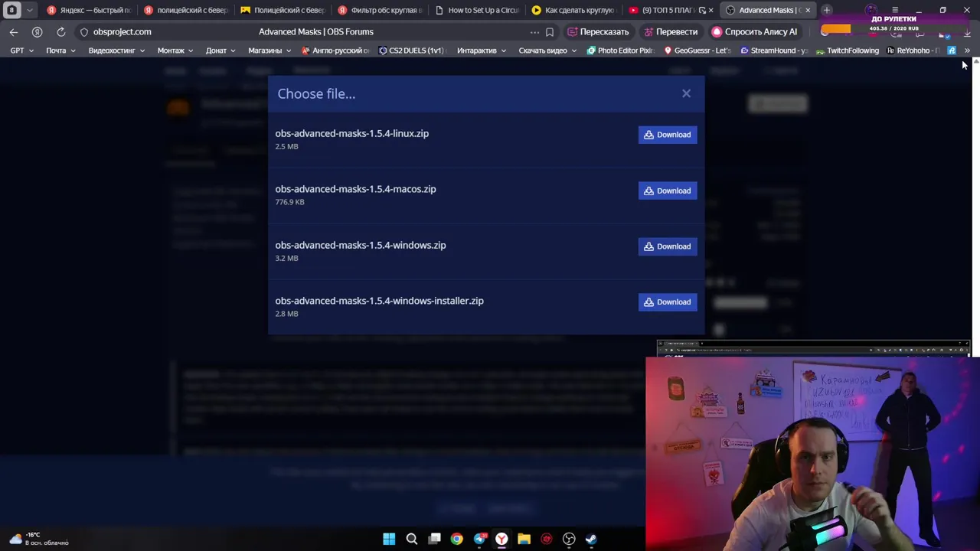Open OBS Studio from taskbar
Screen dimensions: 980x551
[569, 539]
